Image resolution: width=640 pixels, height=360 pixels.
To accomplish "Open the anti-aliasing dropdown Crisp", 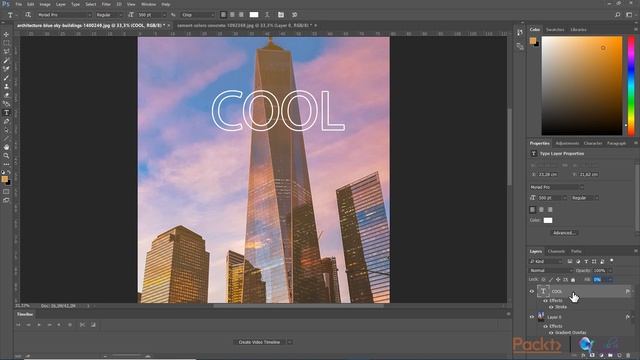I will 198,15.
